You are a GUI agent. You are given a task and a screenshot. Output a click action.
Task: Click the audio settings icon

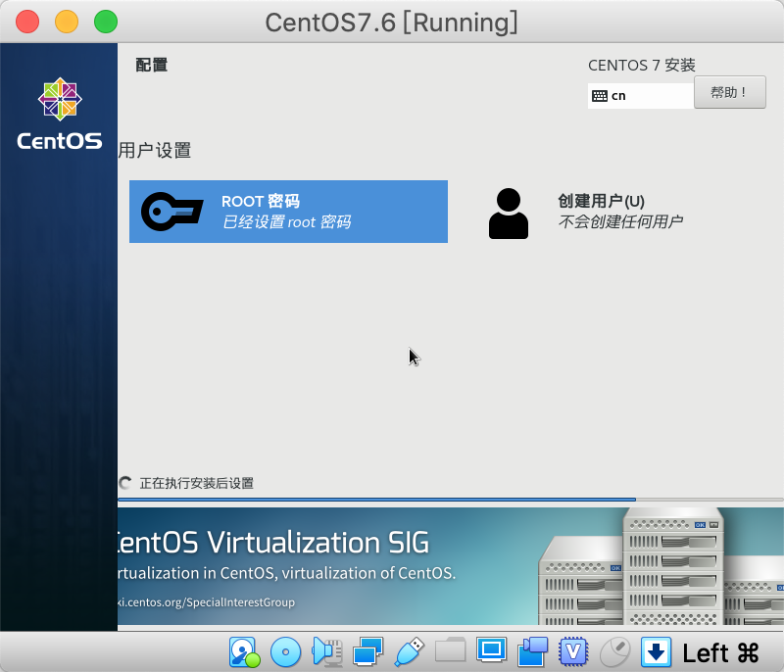pyautogui.click(x=327, y=652)
